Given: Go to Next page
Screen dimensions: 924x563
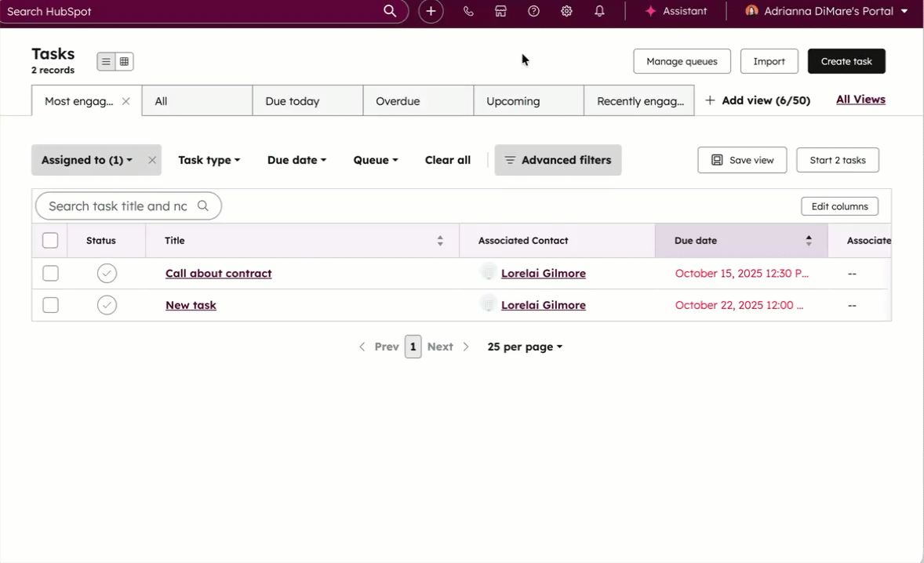Looking at the screenshot, I should click(448, 347).
